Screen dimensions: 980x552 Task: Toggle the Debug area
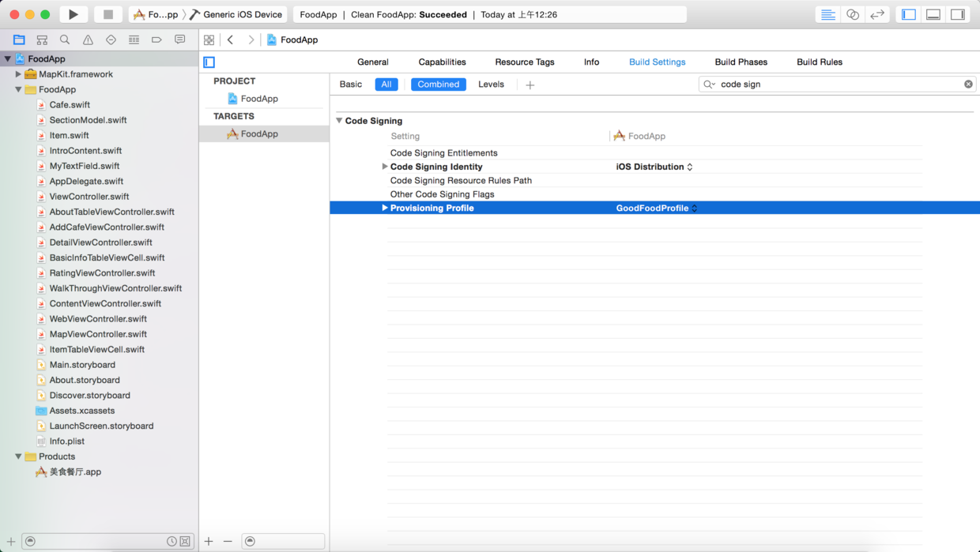click(x=933, y=14)
